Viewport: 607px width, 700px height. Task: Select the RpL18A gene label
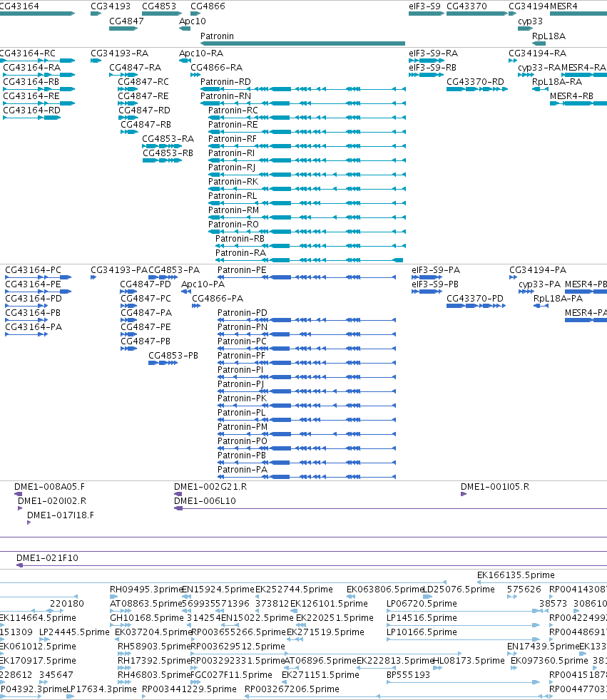(x=549, y=36)
